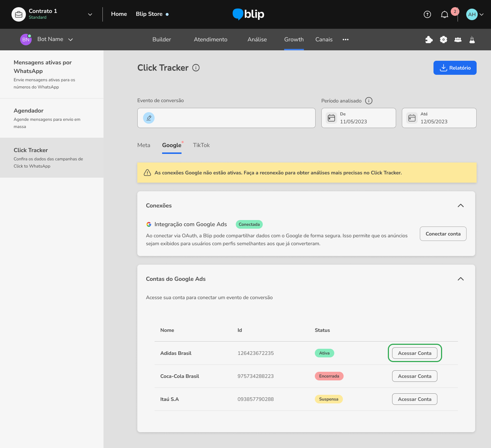Click info icon beside Click Tracker title

[x=196, y=68]
